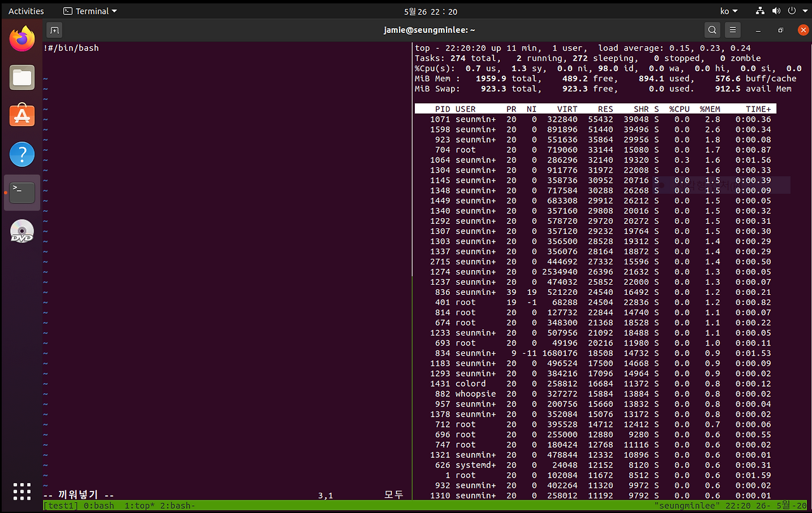The height and width of the screenshot is (513, 812).
Task: Open the clock and calendar panel
Action: click(x=430, y=11)
